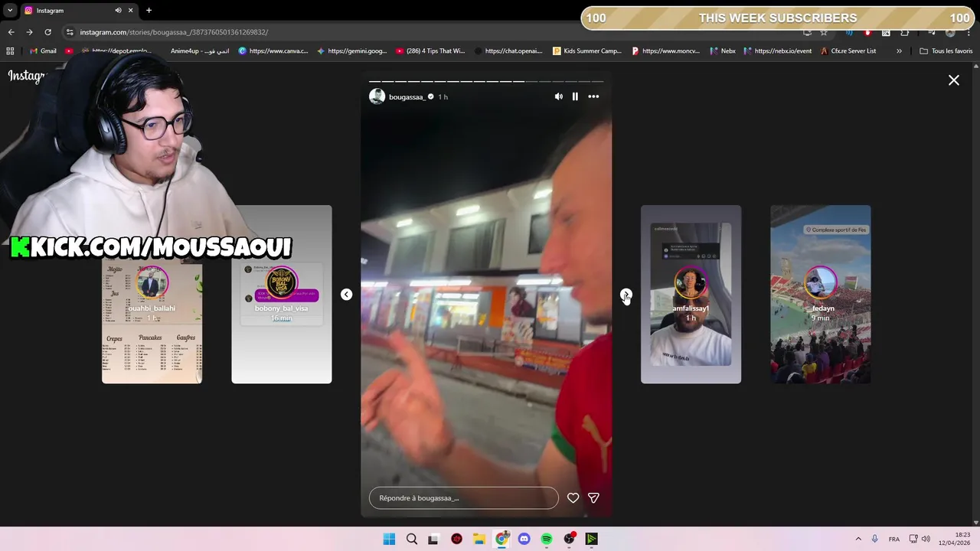Open Task View on taskbar
This screenshot has height=551, width=980.
(433, 539)
